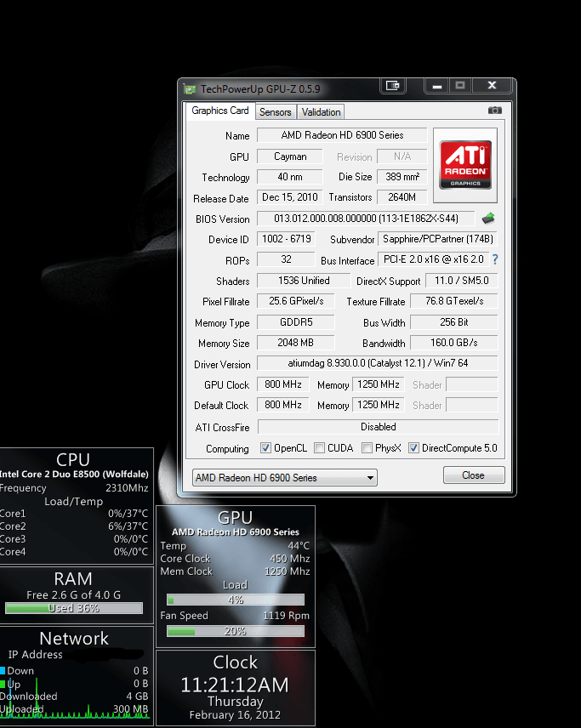Click the Bus Interface PCI-E 2.0 field

coord(434,259)
